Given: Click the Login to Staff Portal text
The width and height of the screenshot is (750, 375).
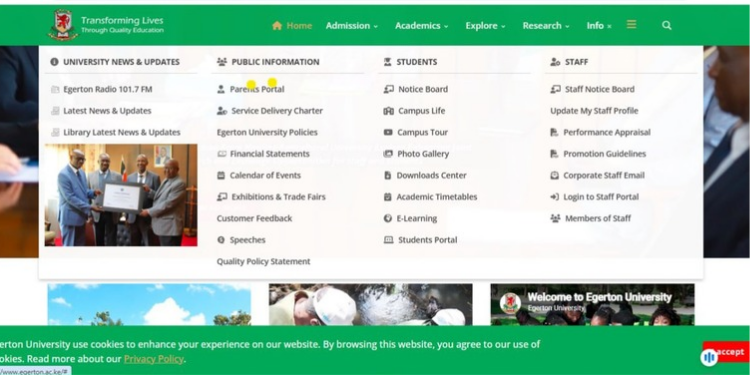Looking at the screenshot, I should (x=601, y=197).
